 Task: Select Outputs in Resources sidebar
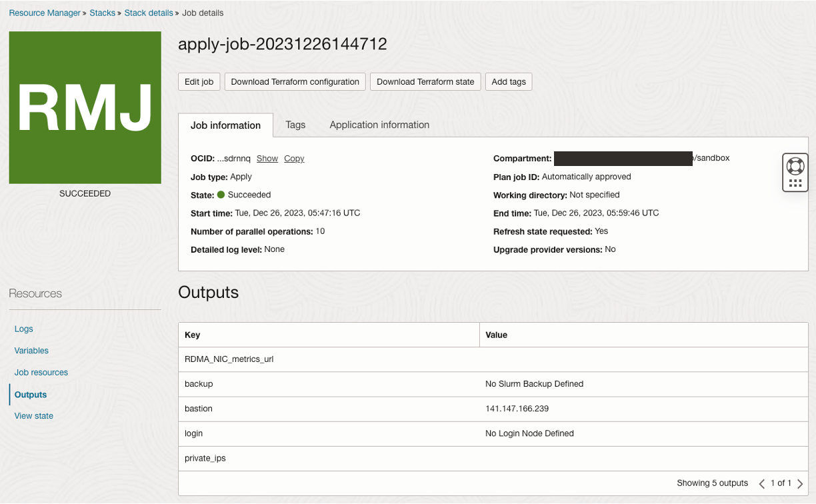tap(31, 395)
